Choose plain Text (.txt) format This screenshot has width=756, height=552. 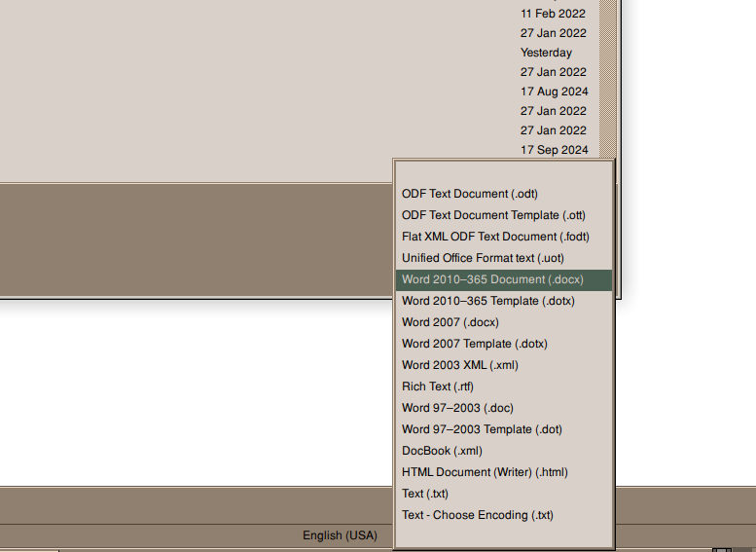click(x=504, y=494)
